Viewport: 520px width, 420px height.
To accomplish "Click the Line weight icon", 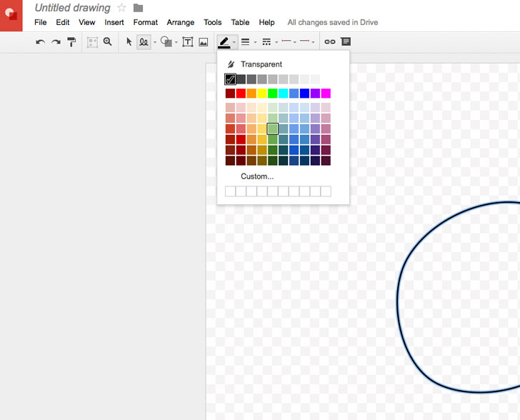I will (x=246, y=42).
